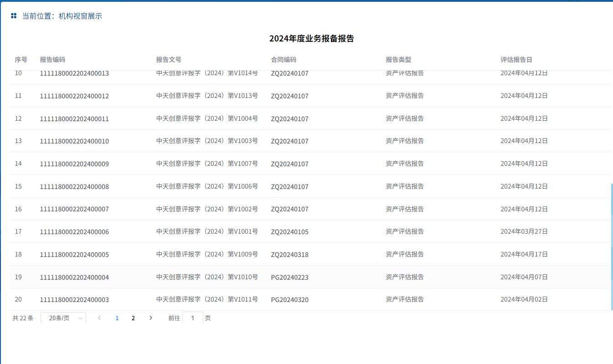The image size is (613, 364).
Task: Select report code 1111180002202400006
Action: tap(74, 232)
